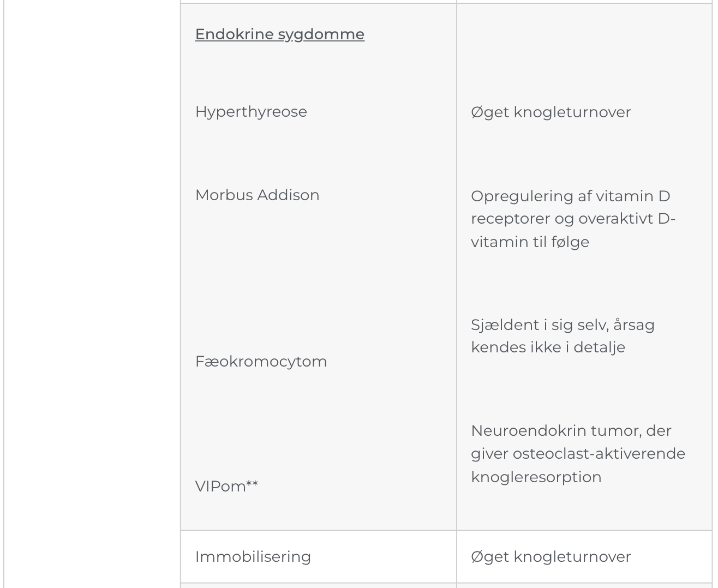Select Sjældent i sig selv description
The image size is (718, 588).
[563, 336]
